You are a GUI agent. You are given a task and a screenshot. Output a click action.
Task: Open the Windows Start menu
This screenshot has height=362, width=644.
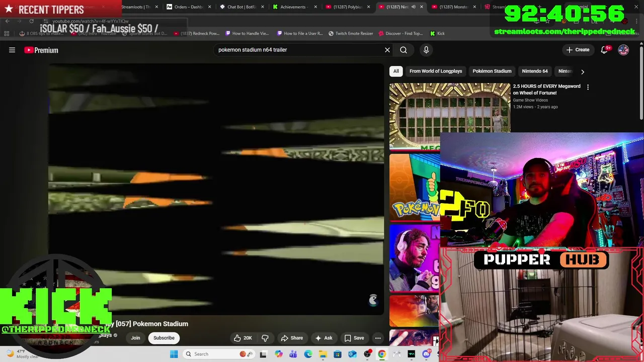point(174,354)
